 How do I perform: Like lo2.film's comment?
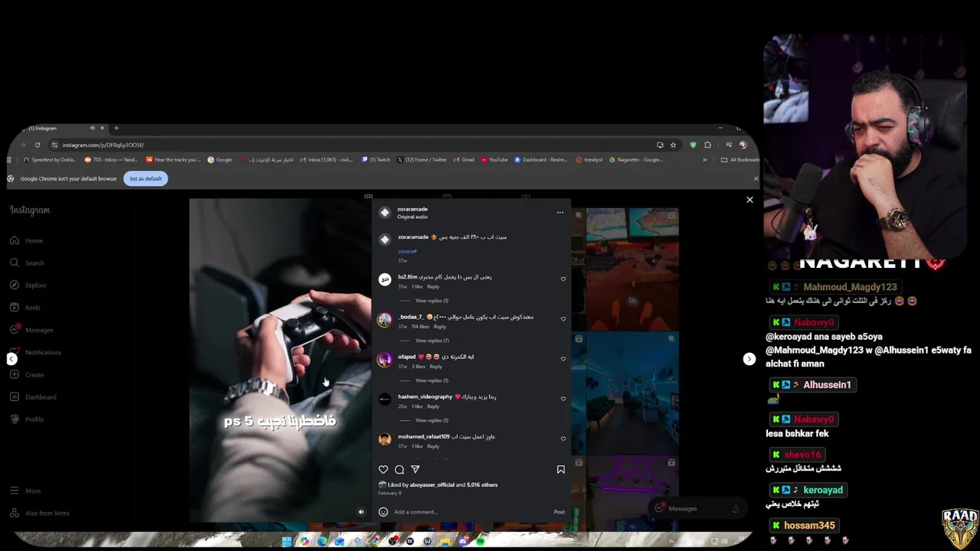[x=563, y=279]
